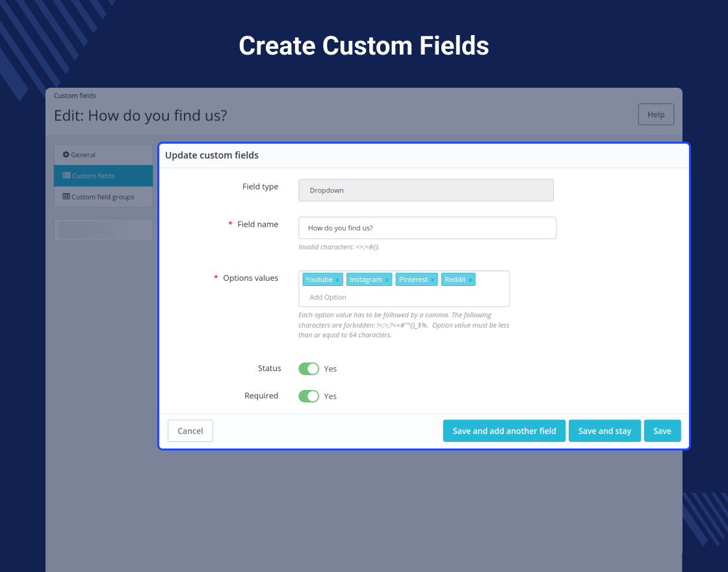Click the Invalid characters hint text

point(339,247)
